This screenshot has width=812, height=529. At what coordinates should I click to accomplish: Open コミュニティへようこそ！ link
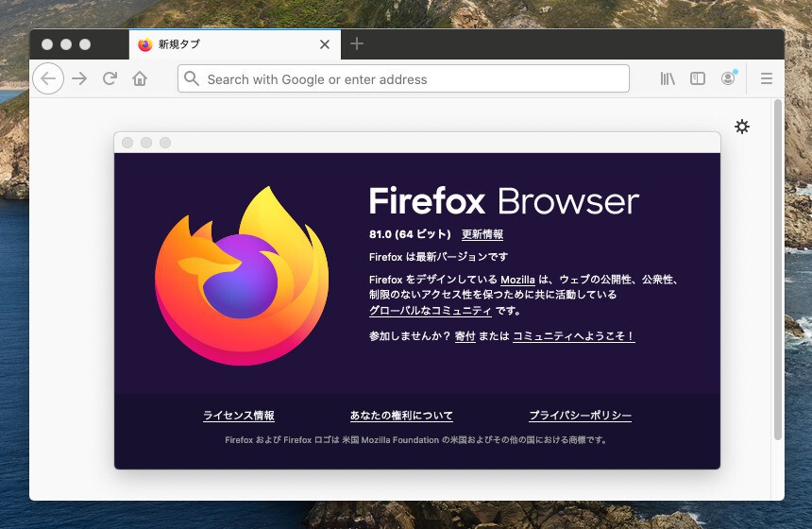coord(574,335)
